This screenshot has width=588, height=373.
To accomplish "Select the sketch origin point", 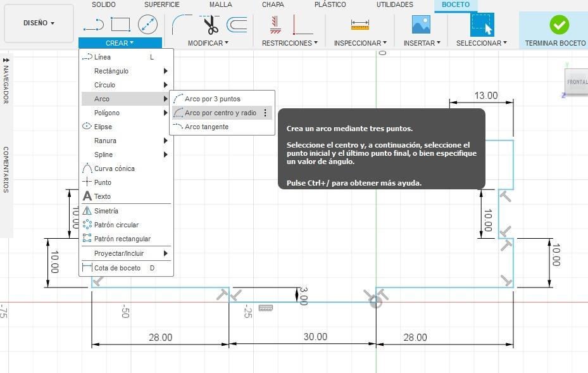I will (x=376, y=302).
